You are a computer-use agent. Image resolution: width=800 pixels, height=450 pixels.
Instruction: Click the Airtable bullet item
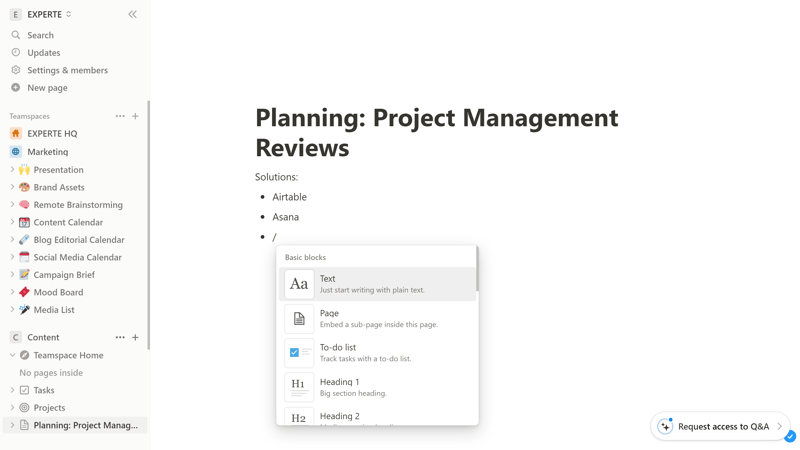pos(289,197)
